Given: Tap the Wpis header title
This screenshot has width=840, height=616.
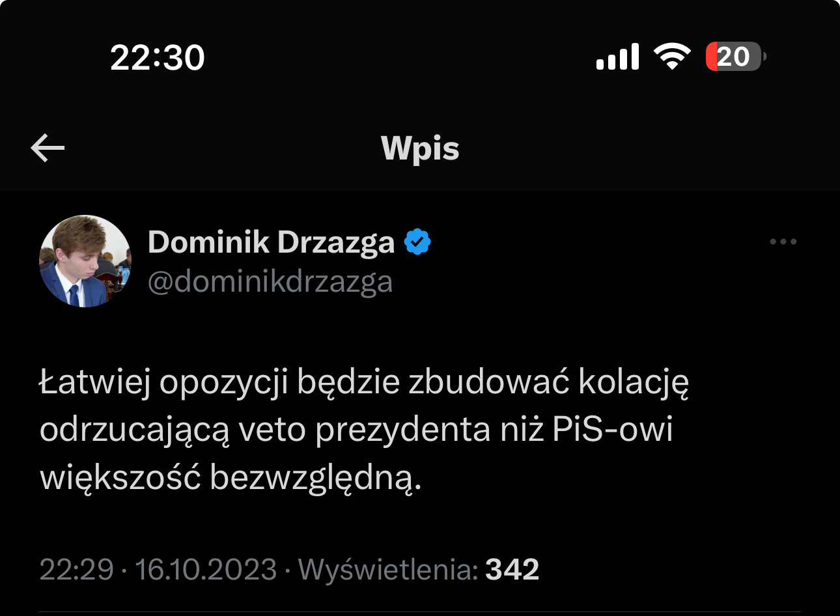Looking at the screenshot, I should click(420, 148).
